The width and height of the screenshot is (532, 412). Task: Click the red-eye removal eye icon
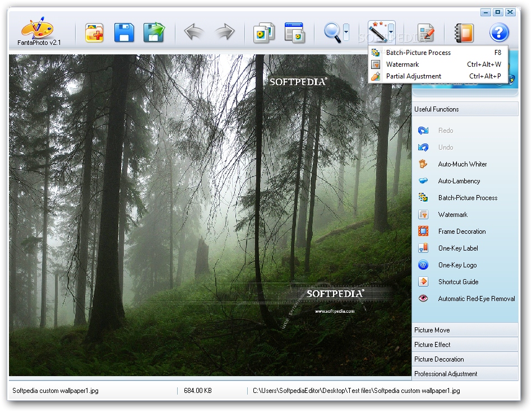pyautogui.click(x=423, y=298)
